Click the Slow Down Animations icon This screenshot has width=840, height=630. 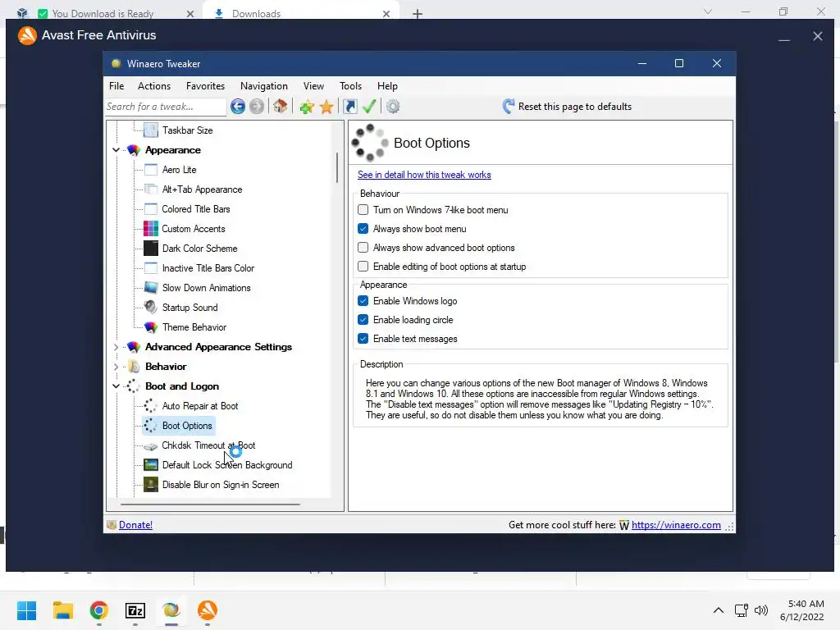click(151, 288)
